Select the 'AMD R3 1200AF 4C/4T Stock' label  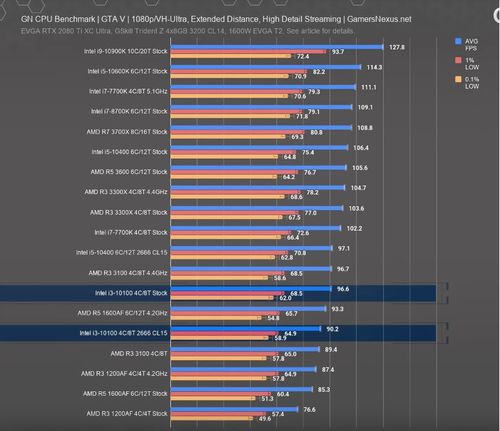point(127,414)
